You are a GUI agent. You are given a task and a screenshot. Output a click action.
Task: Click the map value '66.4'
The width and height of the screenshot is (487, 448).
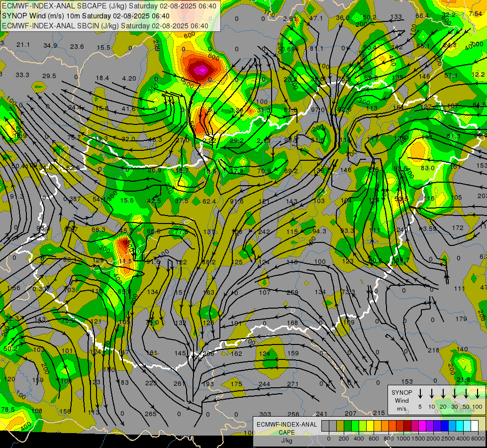click(x=422, y=16)
